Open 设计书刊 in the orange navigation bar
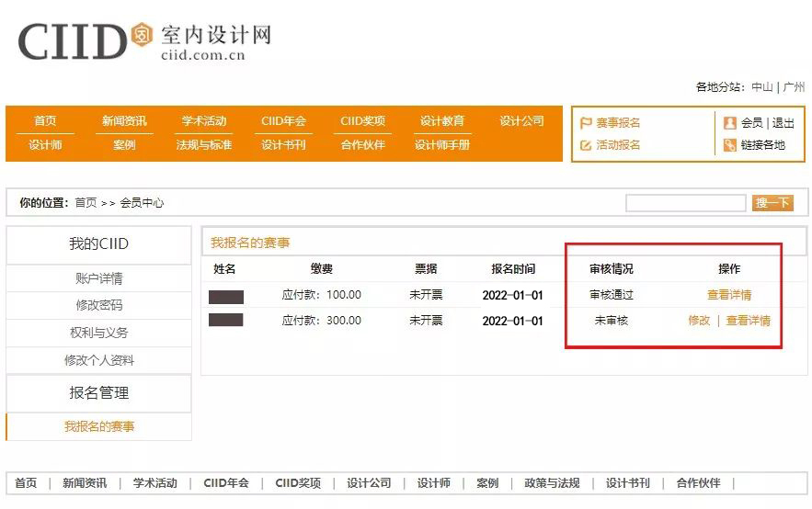The image size is (812, 509). [283, 145]
